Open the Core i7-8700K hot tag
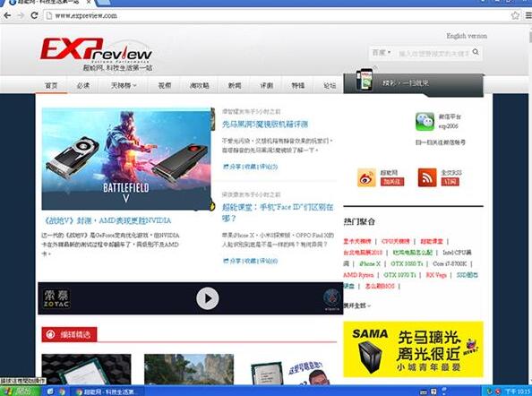 pyautogui.click(x=450, y=263)
